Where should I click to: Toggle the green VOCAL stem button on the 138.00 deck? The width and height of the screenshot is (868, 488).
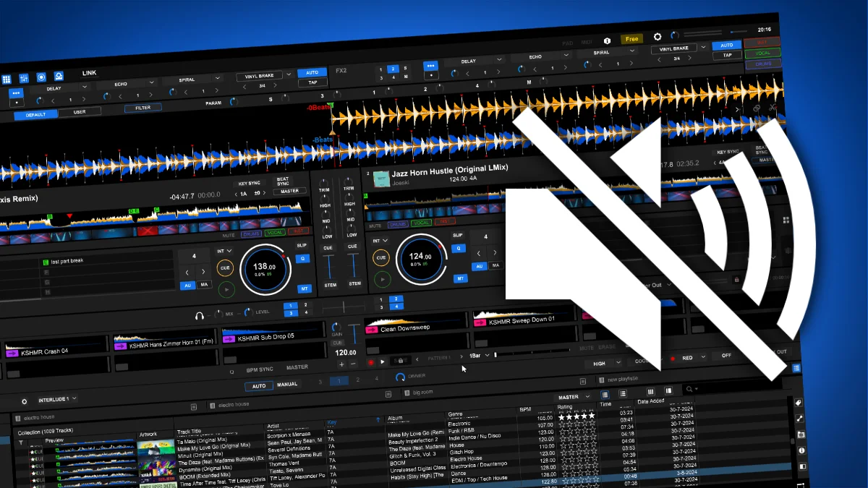275,233
